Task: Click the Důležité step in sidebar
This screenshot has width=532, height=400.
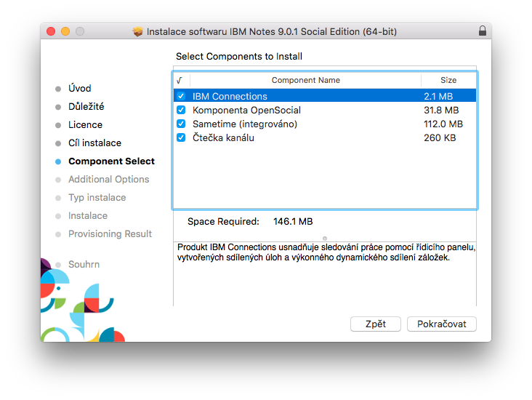Action: (x=86, y=107)
